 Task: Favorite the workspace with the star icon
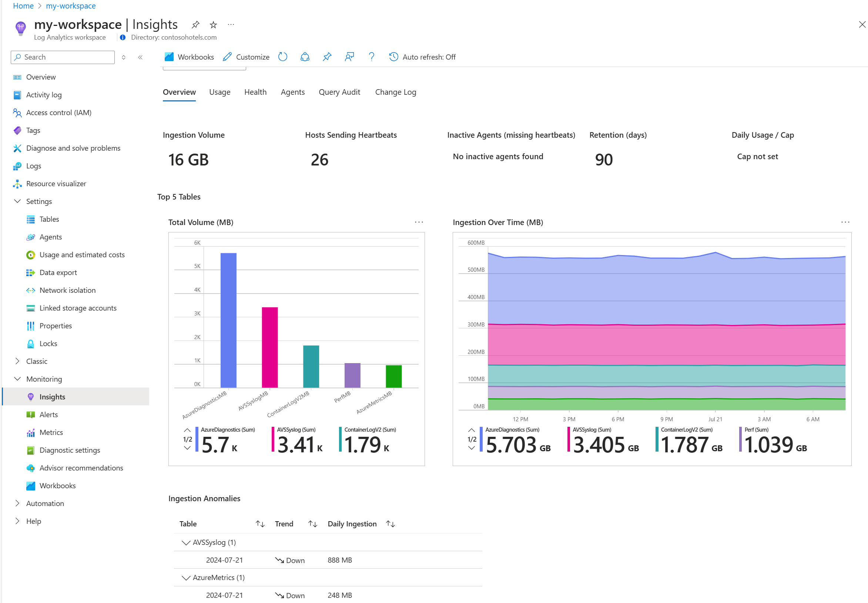point(213,24)
